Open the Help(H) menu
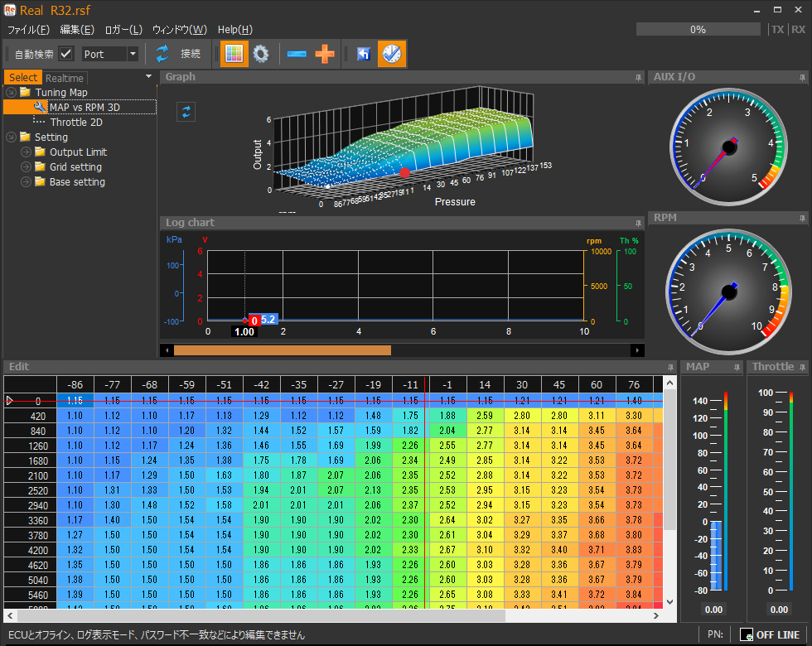 click(x=235, y=30)
